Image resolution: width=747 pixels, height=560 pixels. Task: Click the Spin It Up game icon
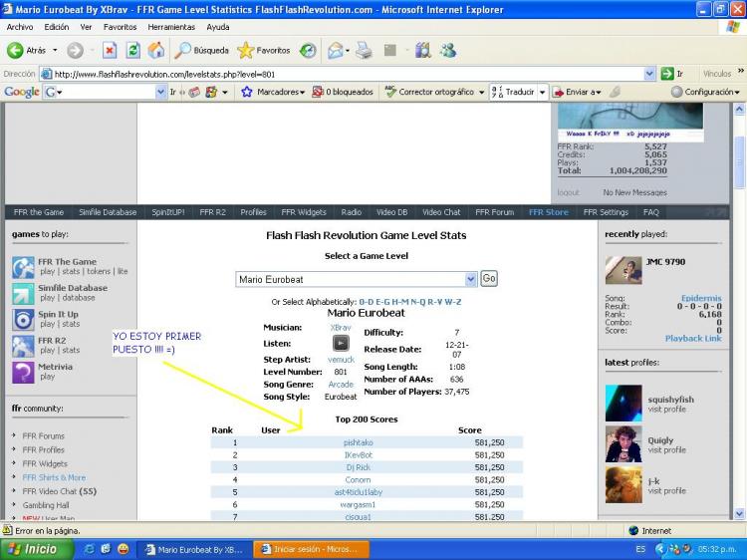coord(23,320)
